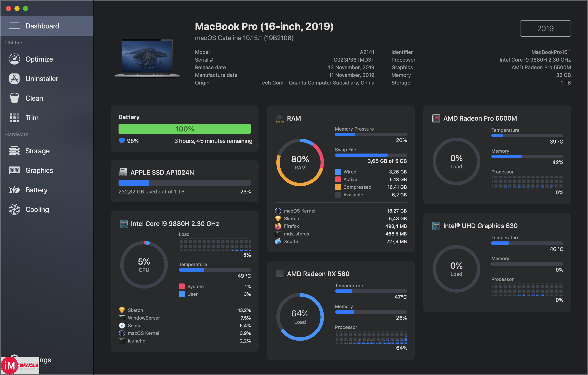Click the Intel UHD Graphics 630 icon
The width and height of the screenshot is (588, 375).
tap(436, 226)
